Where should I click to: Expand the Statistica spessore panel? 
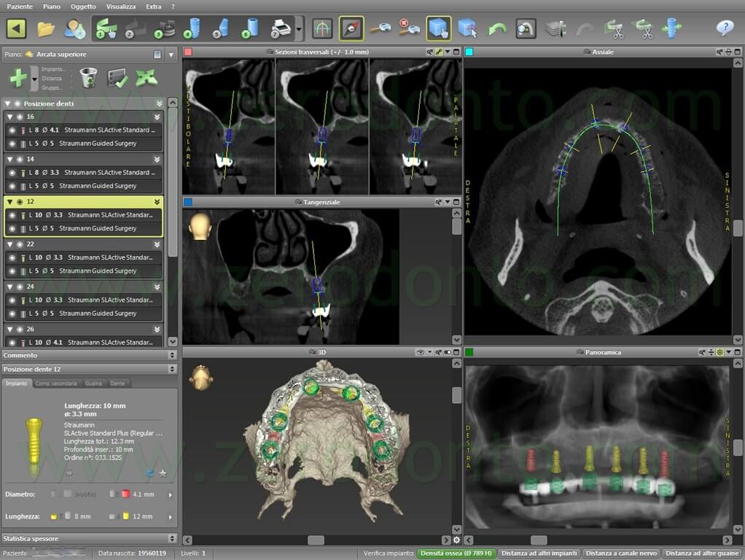click(172, 539)
